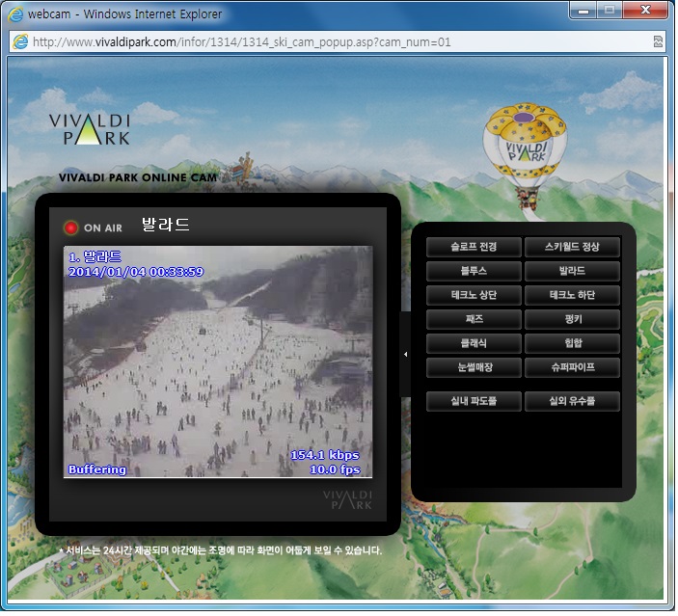Screen dimensions: 678x616
Task: Click the "10.0 fps" frame rate text
Action: click(336, 470)
